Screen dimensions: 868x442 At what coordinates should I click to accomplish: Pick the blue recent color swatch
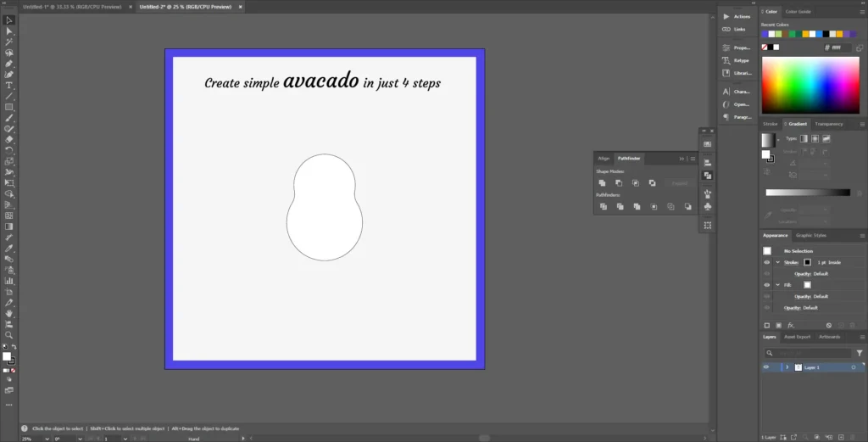pyautogui.click(x=819, y=34)
